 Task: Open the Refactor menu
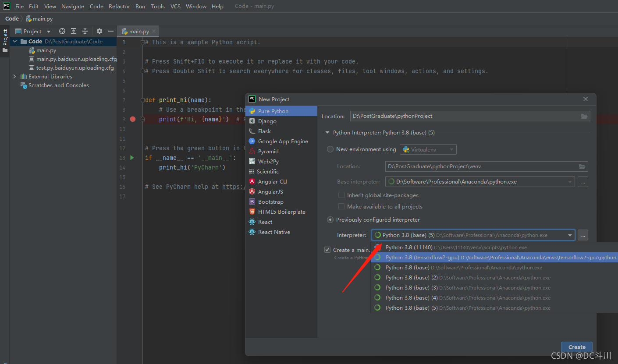point(119,7)
